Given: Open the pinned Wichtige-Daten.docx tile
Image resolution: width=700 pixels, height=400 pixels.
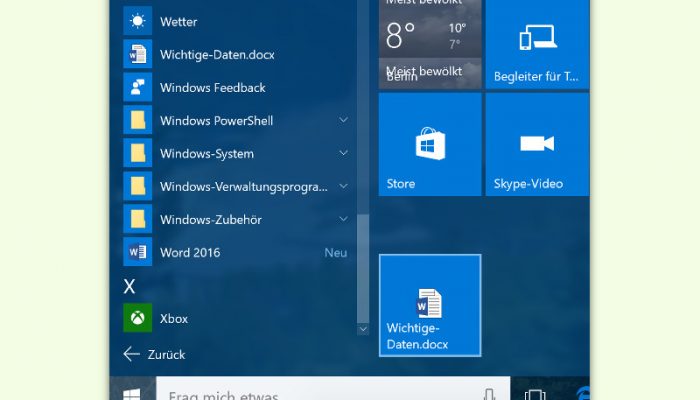Looking at the screenshot, I should (430, 305).
